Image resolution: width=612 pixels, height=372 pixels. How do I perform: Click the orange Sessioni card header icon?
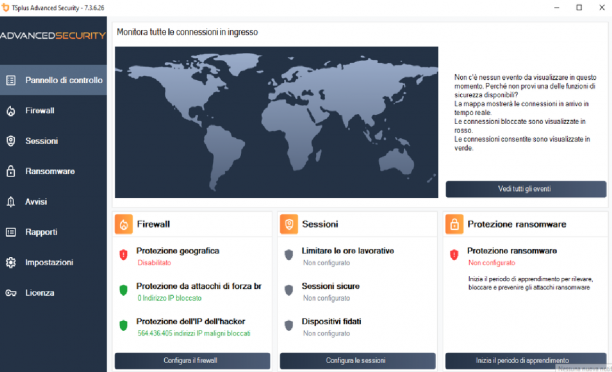289,224
